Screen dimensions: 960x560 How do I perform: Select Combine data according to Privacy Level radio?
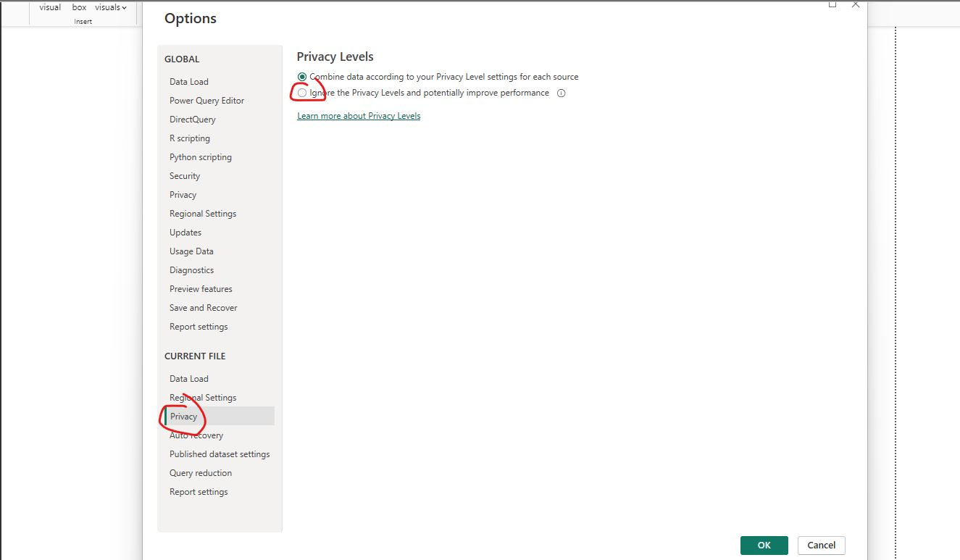pos(302,77)
